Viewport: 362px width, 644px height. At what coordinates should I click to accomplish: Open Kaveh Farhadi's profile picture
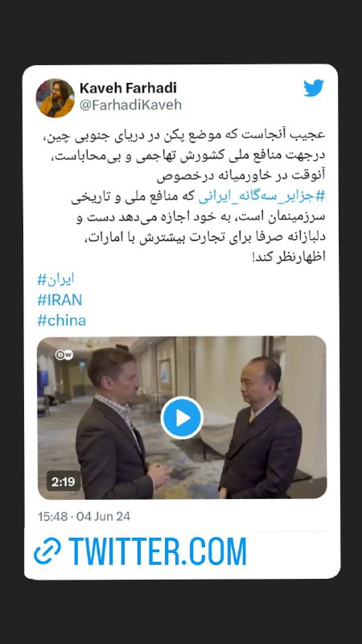pyautogui.click(x=56, y=98)
